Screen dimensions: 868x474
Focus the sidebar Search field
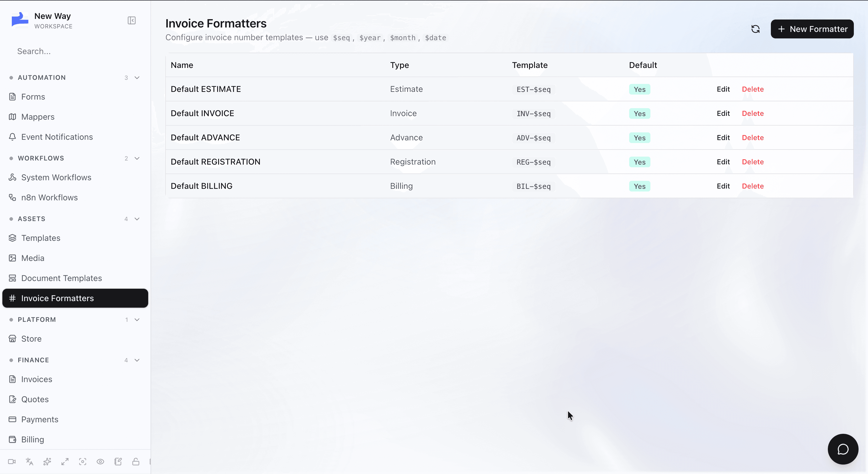tap(75, 51)
